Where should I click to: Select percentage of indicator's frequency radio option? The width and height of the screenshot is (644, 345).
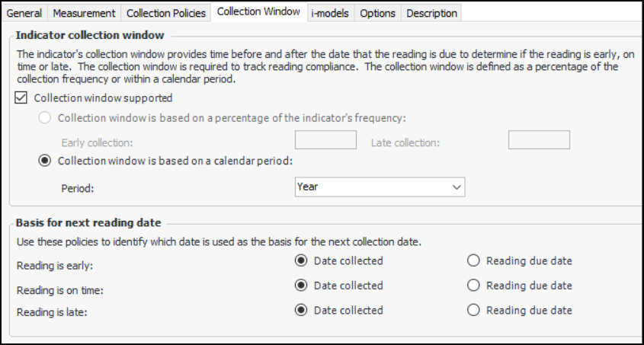46,118
